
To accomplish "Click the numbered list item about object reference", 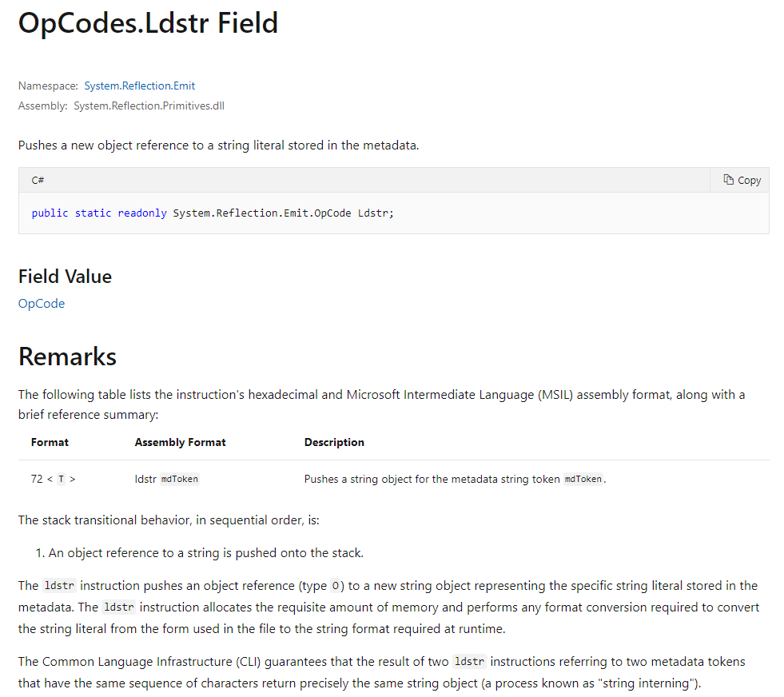I will point(206,552).
